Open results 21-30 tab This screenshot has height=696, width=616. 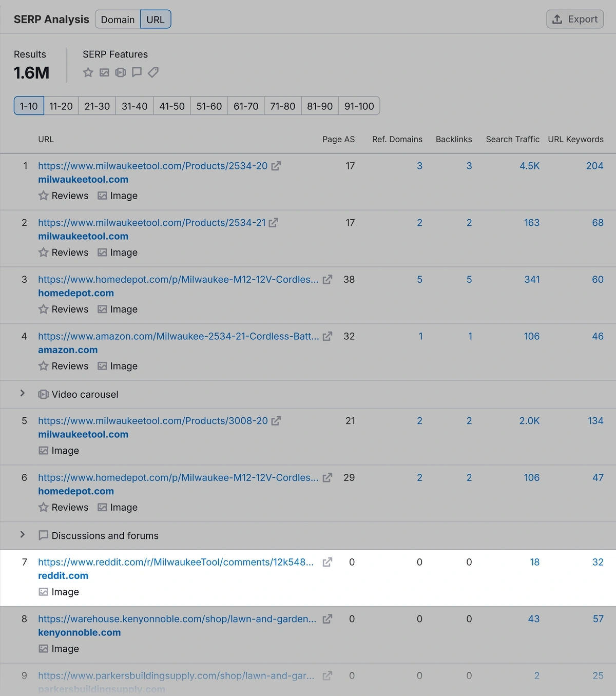click(x=97, y=106)
